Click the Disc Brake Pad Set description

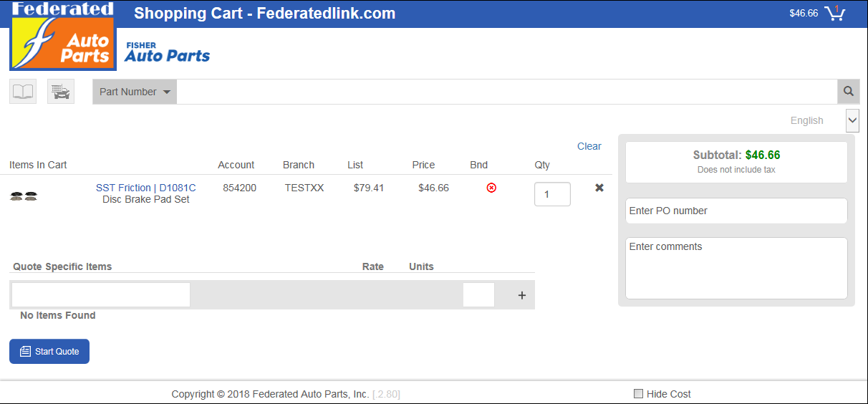click(146, 199)
